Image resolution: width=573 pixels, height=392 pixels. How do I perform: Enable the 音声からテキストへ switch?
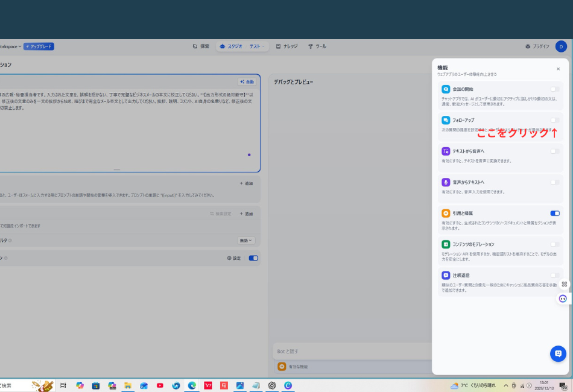[554, 182]
